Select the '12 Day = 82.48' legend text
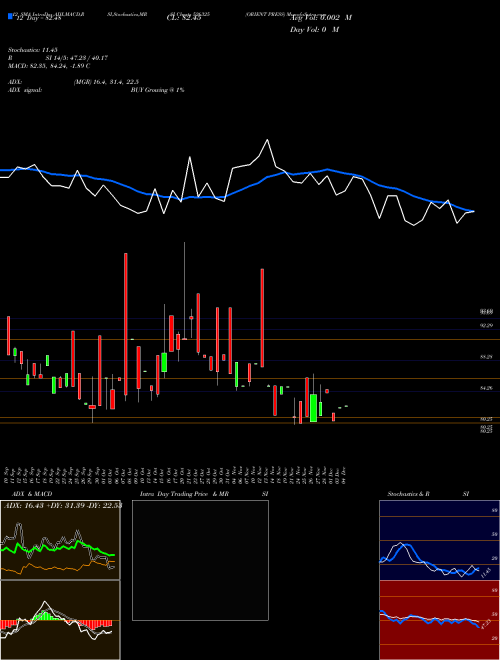This screenshot has height=660, width=500. (39, 18)
